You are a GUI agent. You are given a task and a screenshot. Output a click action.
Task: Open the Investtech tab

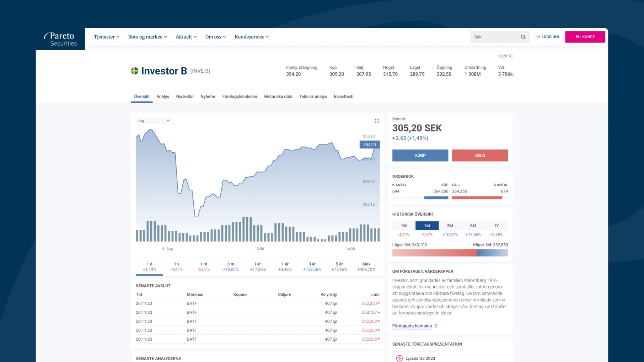pyautogui.click(x=343, y=97)
